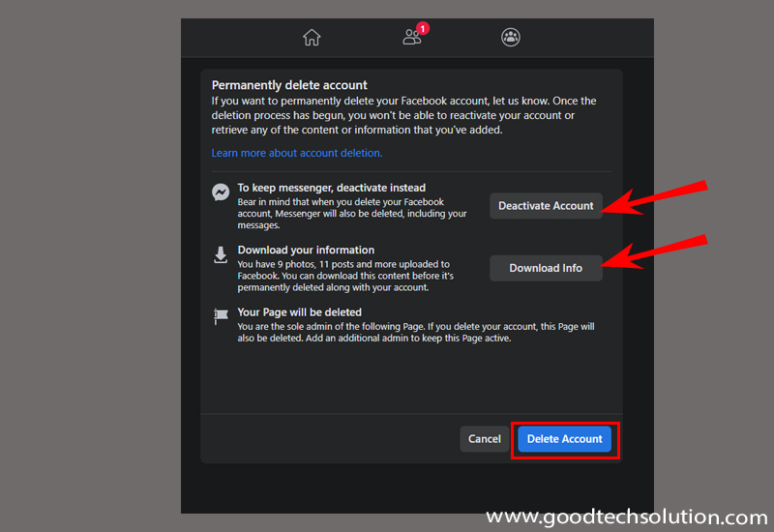Click the Page flag icon
Image resolution: width=774 pixels, height=532 pixels.
[221, 316]
